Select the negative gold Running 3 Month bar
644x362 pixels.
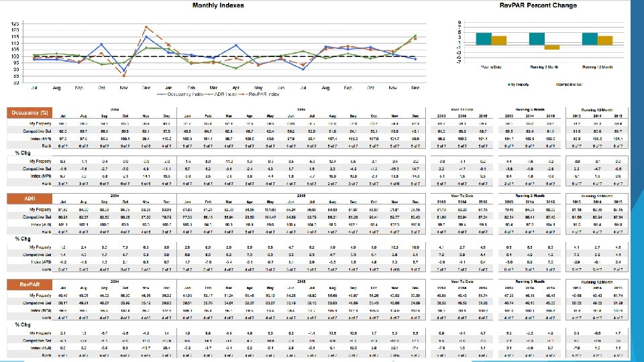pyautogui.click(x=552, y=47)
